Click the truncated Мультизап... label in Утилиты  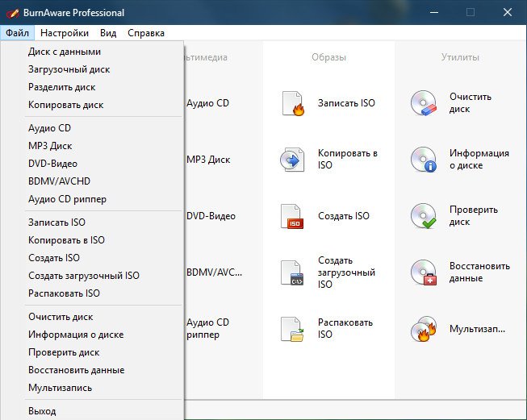coord(477,329)
